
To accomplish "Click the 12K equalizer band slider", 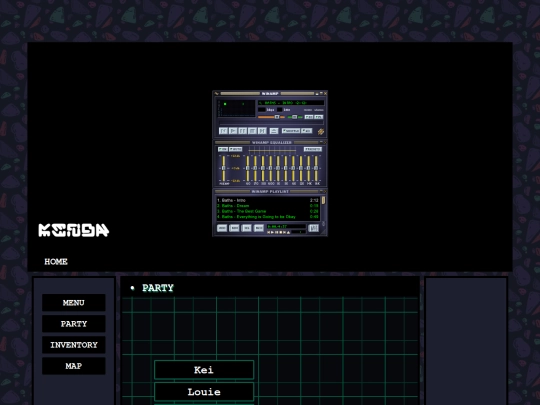I will [x=301, y=168].
